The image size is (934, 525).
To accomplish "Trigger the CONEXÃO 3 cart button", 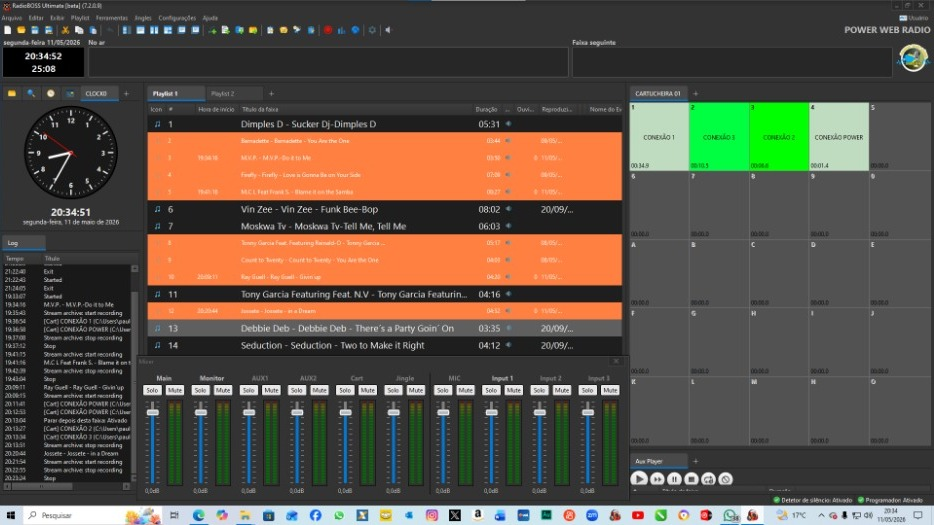I will pos(719,136).
